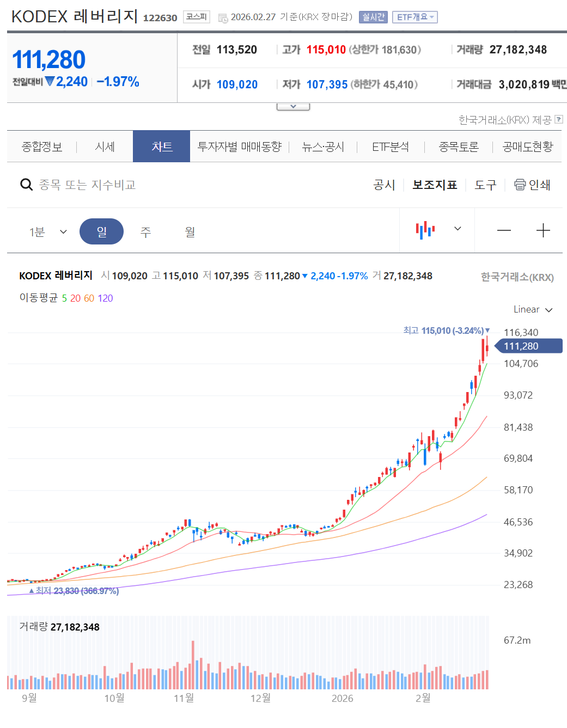This screenshot has width=567, height=728.
Task: Open the 시세 tab
Action: click(105, 146)
